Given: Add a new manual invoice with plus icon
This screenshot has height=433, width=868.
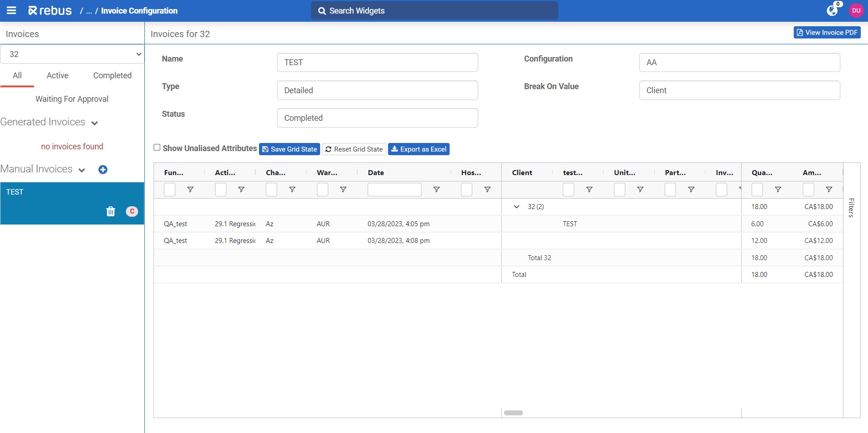Looking at the screenshot, I should click(x=102, y=170).
